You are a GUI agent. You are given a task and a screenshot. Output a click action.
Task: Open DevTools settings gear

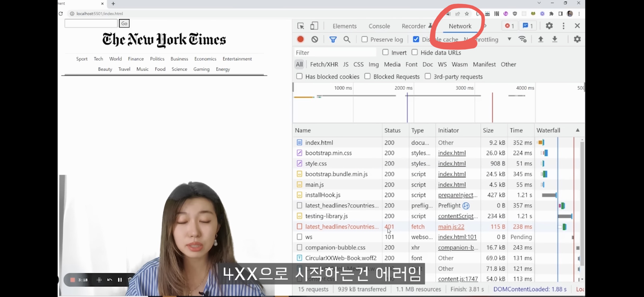tap(549, 26)
